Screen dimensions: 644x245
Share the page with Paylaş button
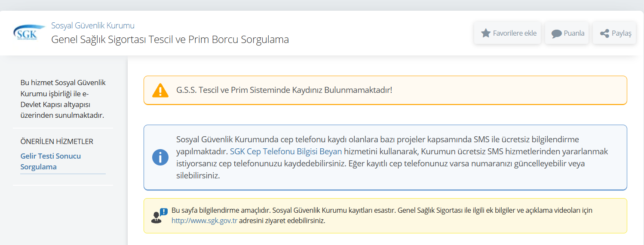tap(614, 33)
